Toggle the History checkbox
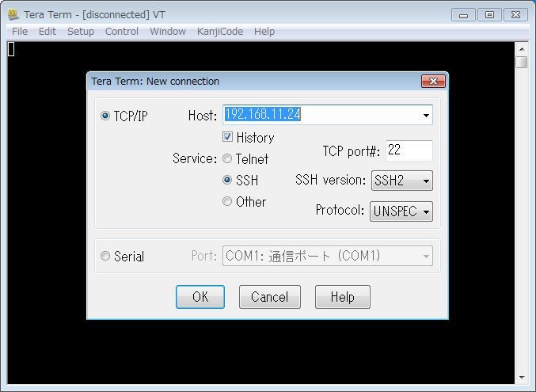 coord(227,137)
